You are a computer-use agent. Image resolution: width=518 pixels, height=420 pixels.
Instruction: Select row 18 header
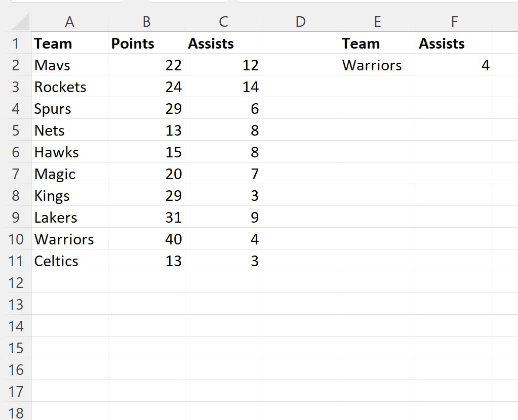[x=16, y=412]
